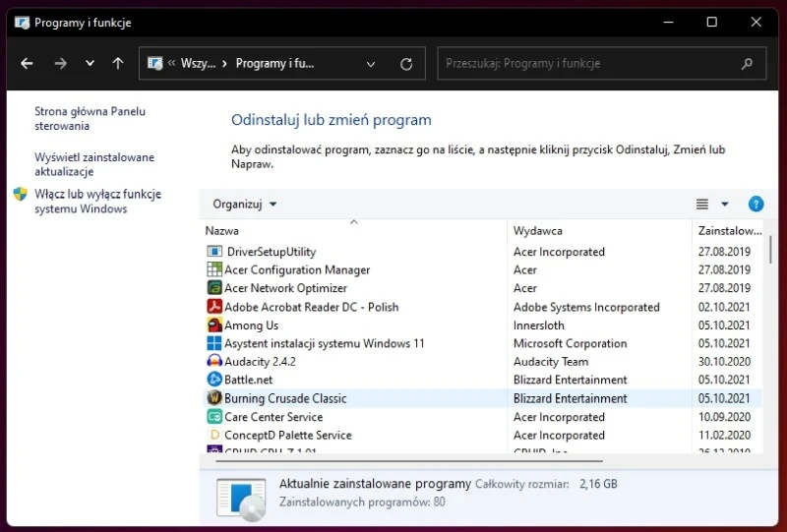Expand the address bar history dropdown

click(x=371, y=64)
